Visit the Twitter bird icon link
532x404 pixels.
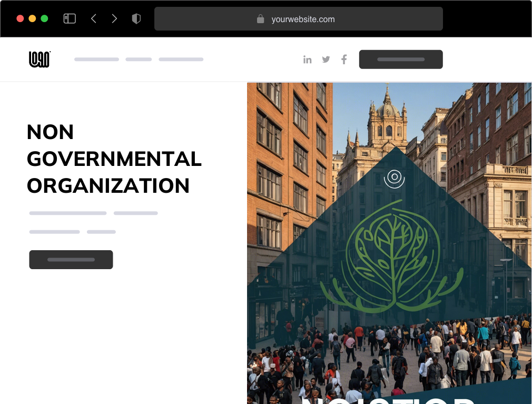click(x=326, y=60)
